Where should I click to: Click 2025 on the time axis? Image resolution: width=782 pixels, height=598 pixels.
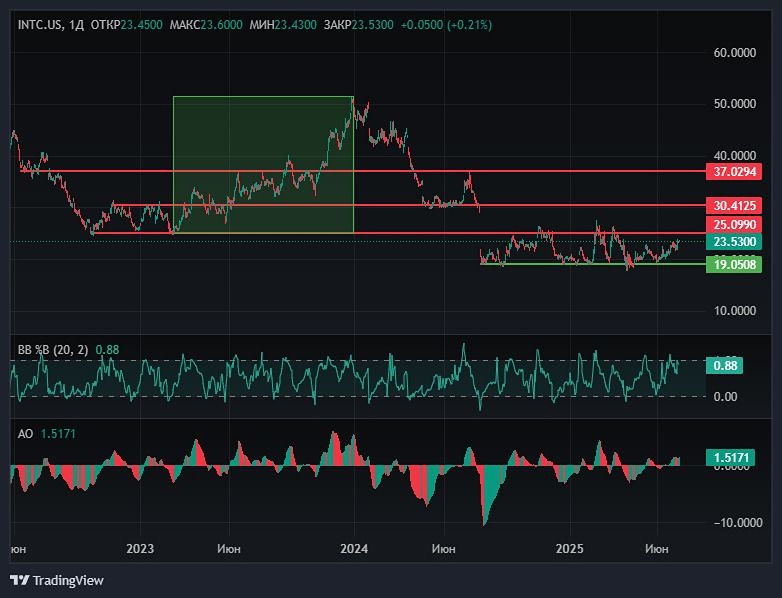point(569,549)
